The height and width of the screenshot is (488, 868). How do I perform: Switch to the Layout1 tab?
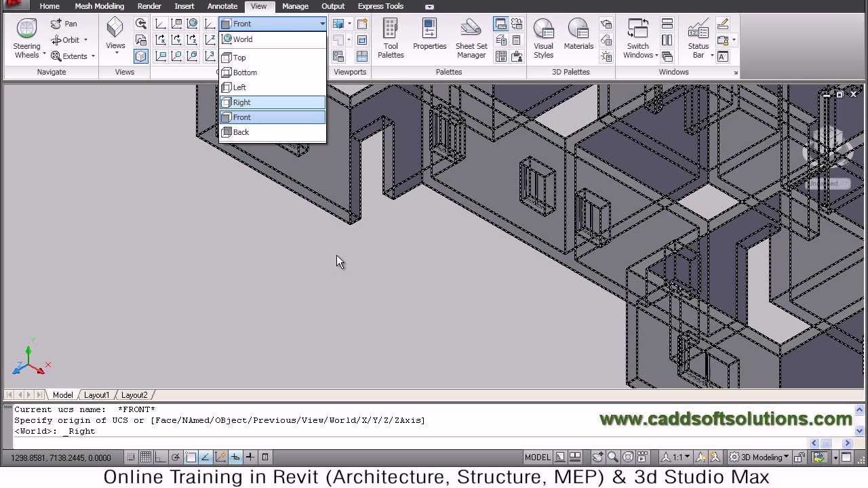[x=96, y=395]
